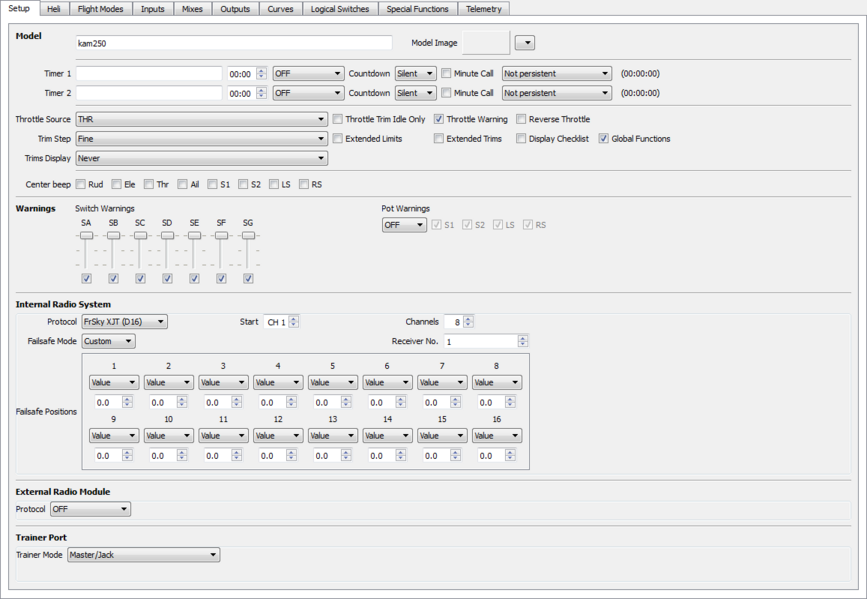Open the Telemetry tab
This screenshot has height=599, width=867.
point(485,9)
